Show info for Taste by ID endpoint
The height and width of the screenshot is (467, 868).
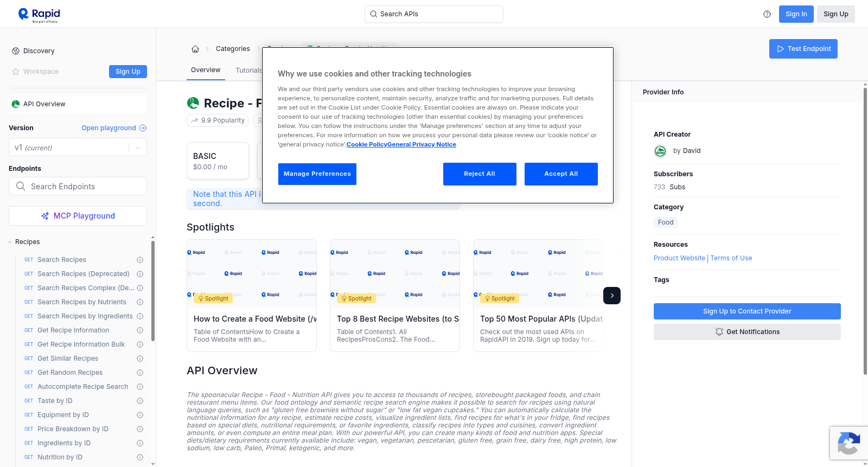click(140, 401)
